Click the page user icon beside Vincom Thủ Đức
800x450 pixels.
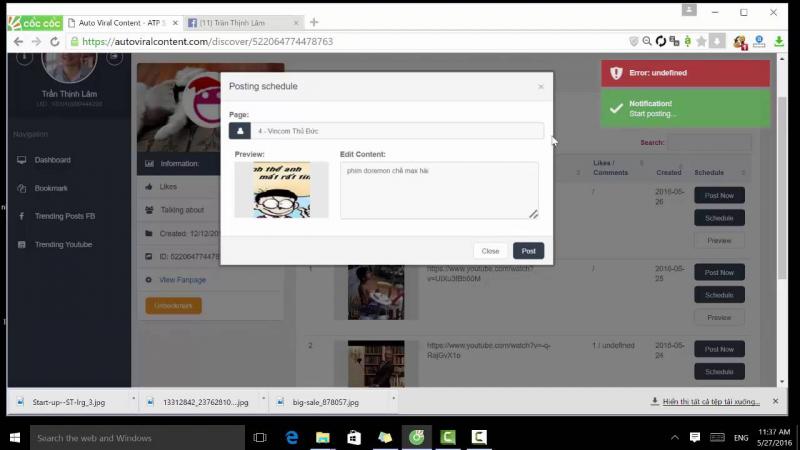coord(240,131)
